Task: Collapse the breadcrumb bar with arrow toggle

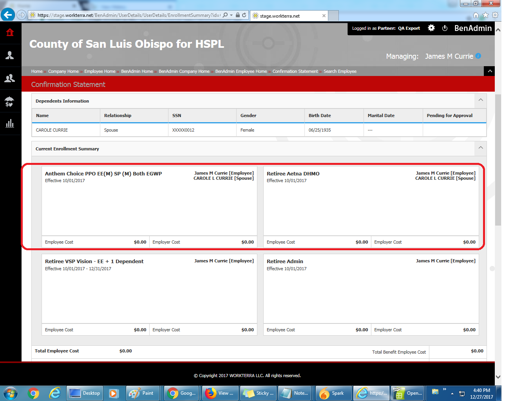Action: pyautogui.click(x=490, y=71)
